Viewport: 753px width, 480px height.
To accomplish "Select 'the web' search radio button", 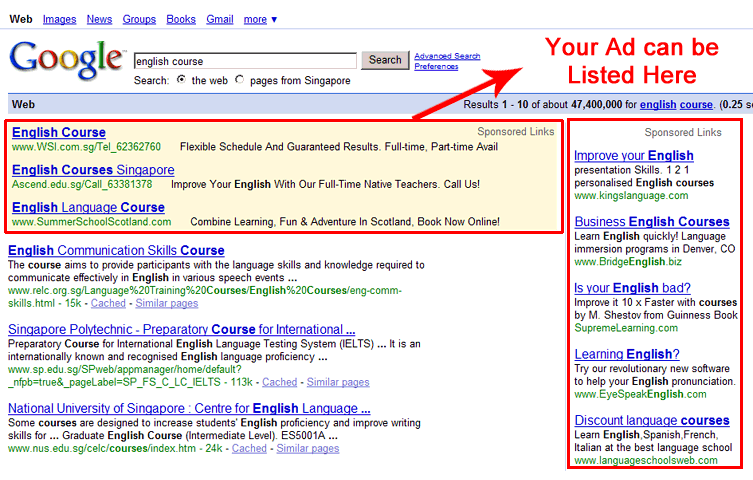I will pos(181,79).
